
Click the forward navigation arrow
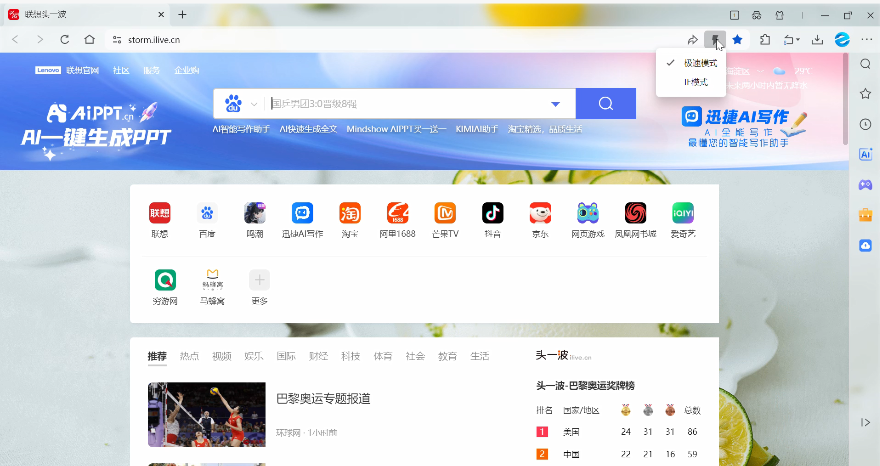coord(40,39)
